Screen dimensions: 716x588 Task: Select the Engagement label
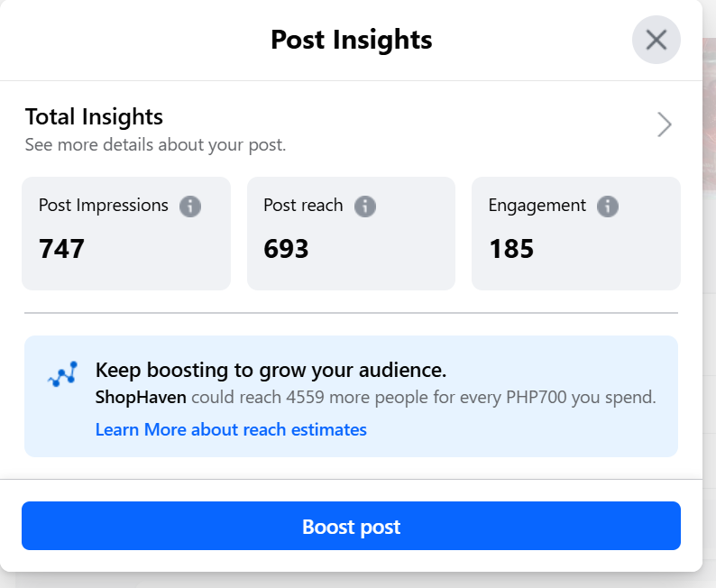(x=537, y=206)
